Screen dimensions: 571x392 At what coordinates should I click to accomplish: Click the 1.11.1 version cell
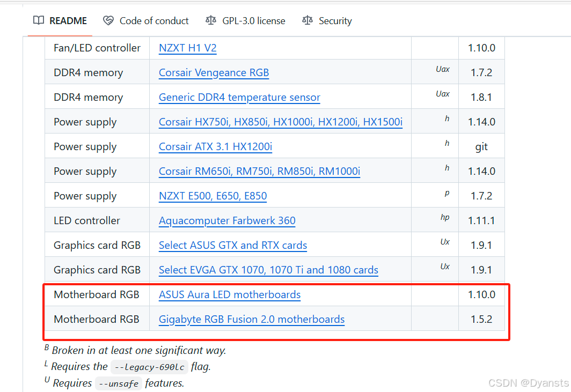(x=481, y=220)
